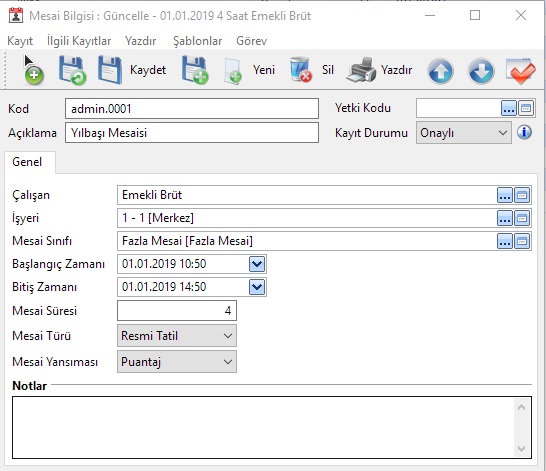The image size is (546, 471).
Task: Click the Yetki Kodu ellipsis button
Action: [x=509, y=108]
